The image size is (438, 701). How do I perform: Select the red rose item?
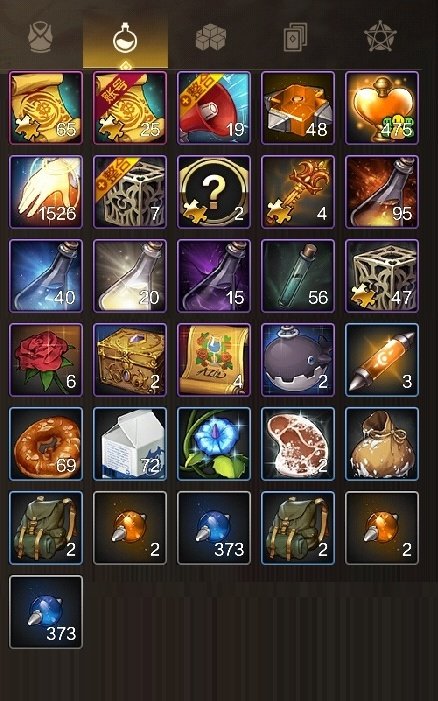pos(46,360)
